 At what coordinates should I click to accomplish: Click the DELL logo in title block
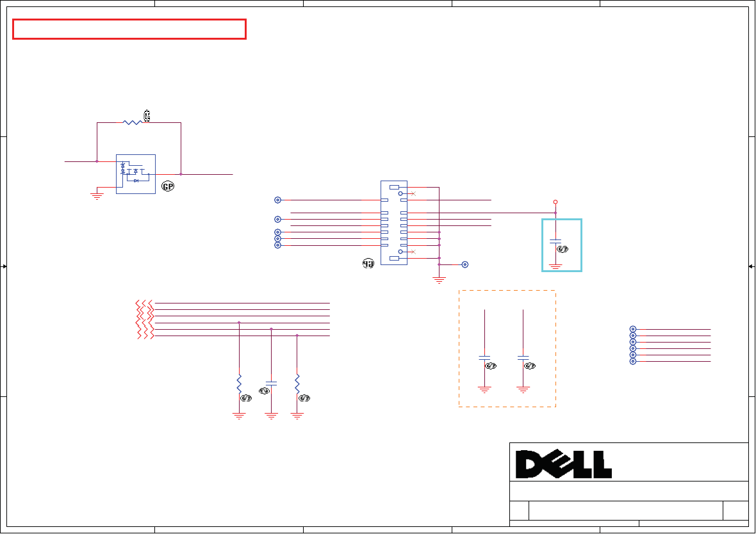coord(564,464)
